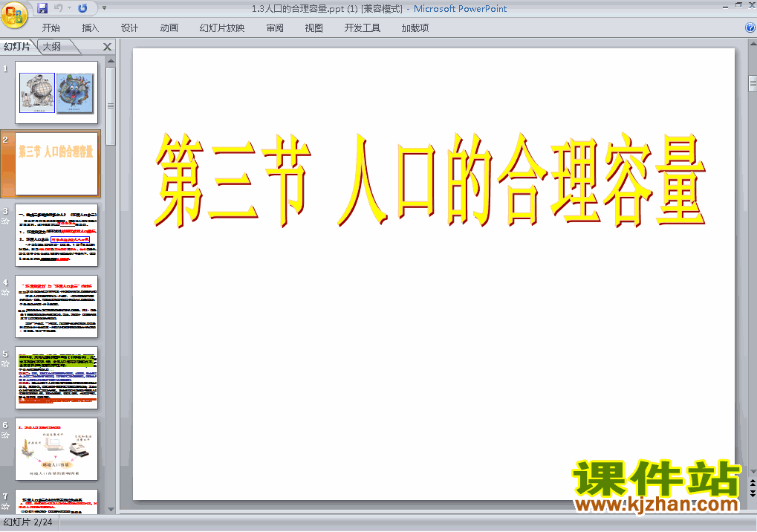The width and height of the screenshot is (757, 532).
Task: Switch to the 插入 ribbon tab
Action: point(91,28)
